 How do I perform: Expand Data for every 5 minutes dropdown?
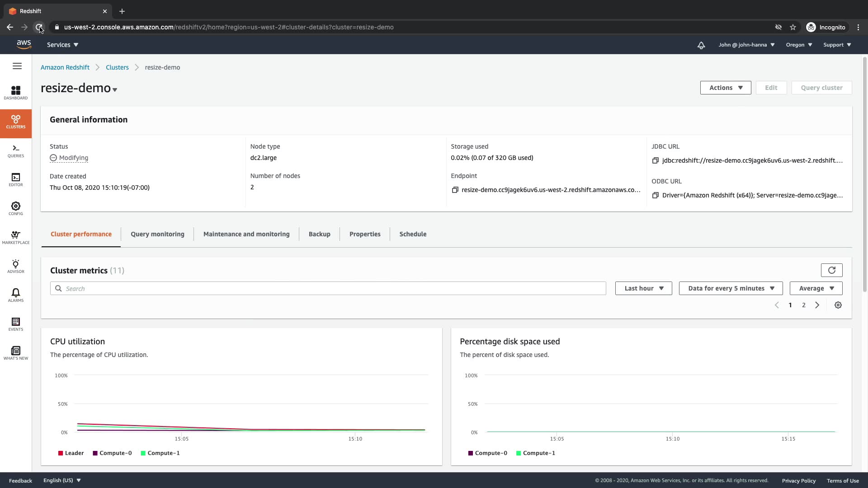(x=731, y=288)
